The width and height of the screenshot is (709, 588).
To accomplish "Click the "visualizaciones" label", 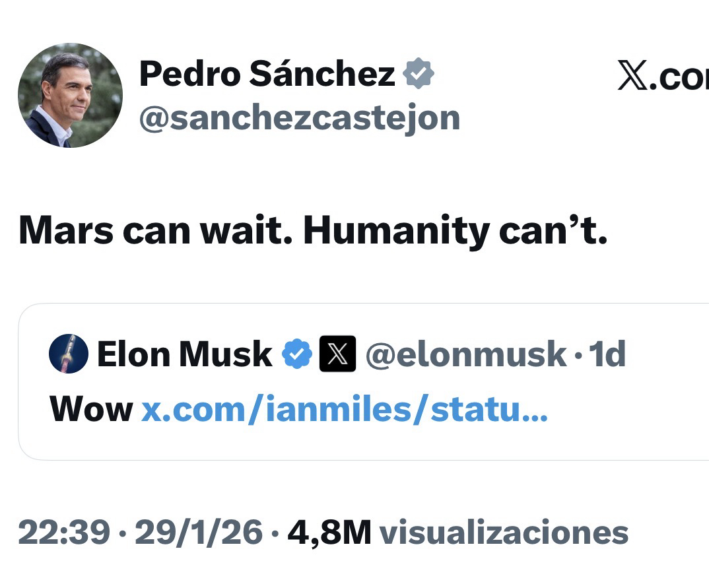I will click(504, 532).
